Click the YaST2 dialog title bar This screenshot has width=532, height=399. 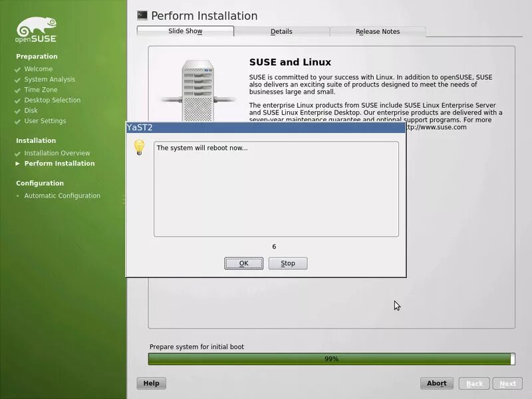pyautogui.click(x=265, y=128)
